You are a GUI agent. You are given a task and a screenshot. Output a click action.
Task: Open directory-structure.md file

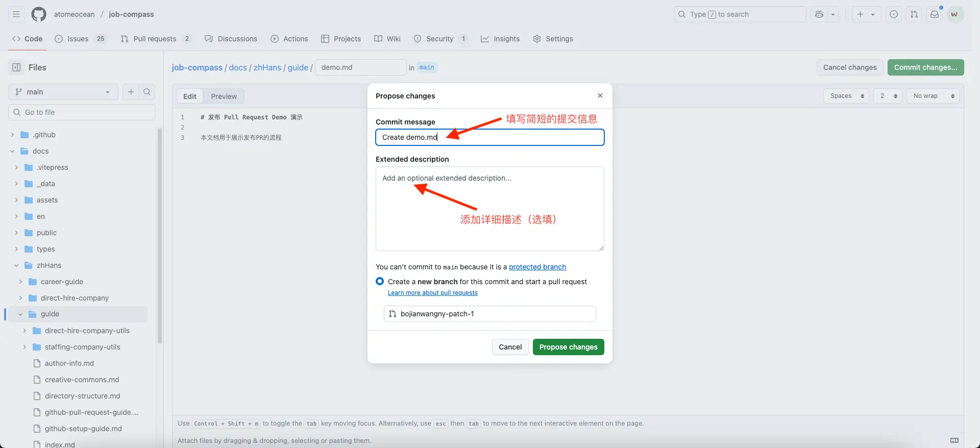click(x=83, y=396)
